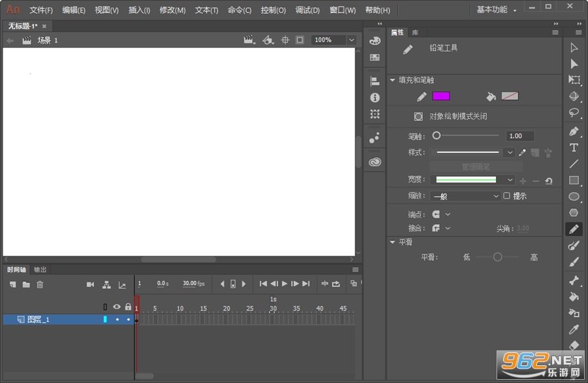Center the stage view
This screenshot has width=588, height=383.
tap(285, 40)
